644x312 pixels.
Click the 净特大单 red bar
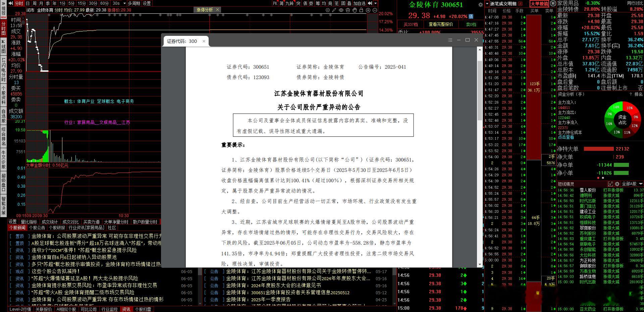[598, 149]
